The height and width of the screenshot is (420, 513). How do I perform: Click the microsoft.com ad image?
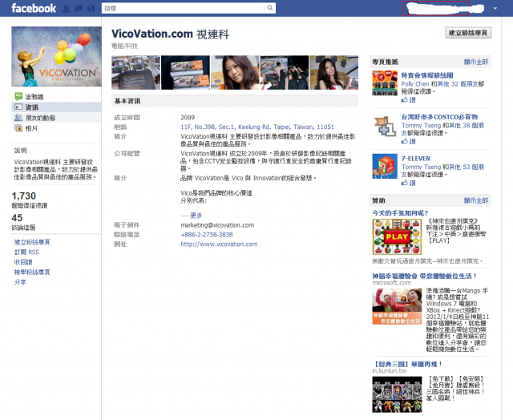[x=397, y=306]
